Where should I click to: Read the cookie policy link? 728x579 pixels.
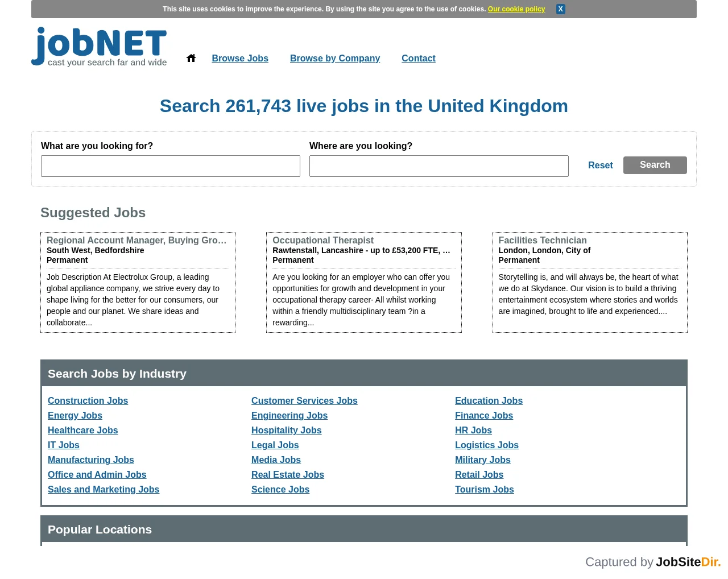pyautogui.click(x=516, y=9)
